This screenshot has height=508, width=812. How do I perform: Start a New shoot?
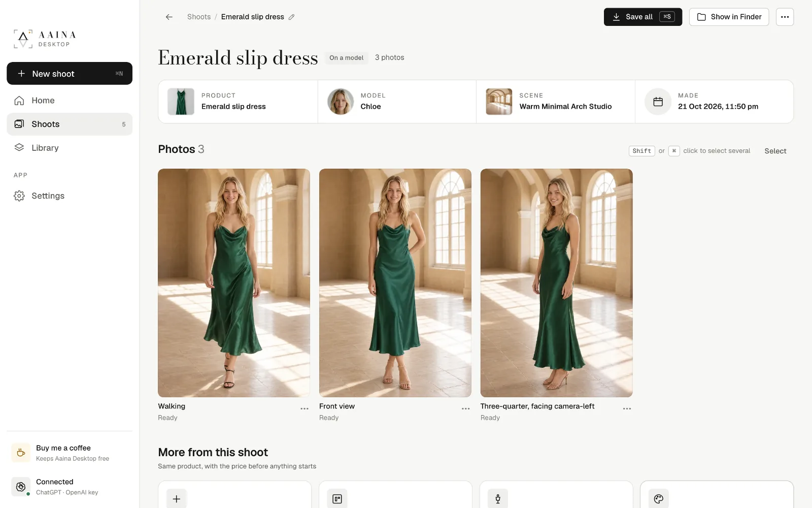coord(70,74)
